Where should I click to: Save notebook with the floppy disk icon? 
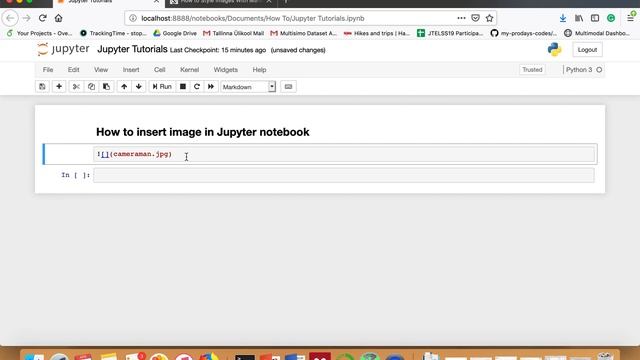point(42,87)
